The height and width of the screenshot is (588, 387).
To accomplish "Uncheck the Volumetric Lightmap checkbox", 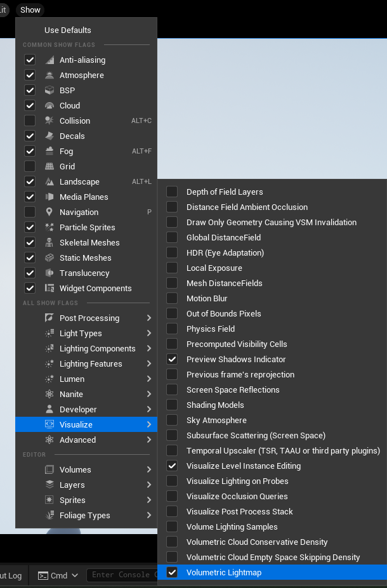I will click(x=172, y=573).
